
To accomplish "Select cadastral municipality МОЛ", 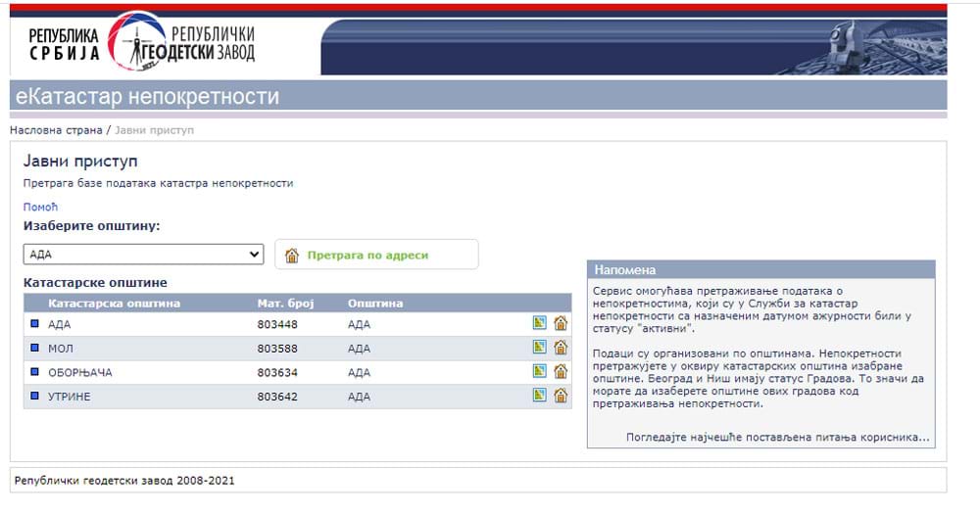I will [62, 349].
